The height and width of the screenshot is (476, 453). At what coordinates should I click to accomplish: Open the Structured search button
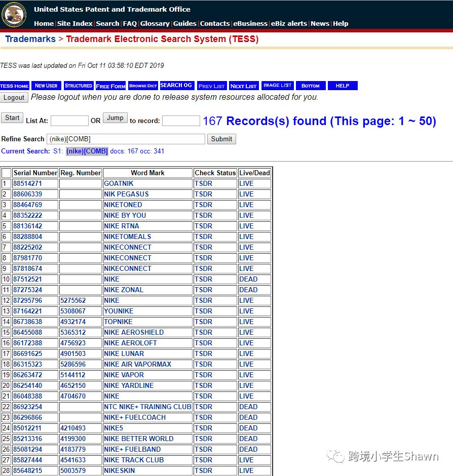pyautogui.click(x=79, y=86)
